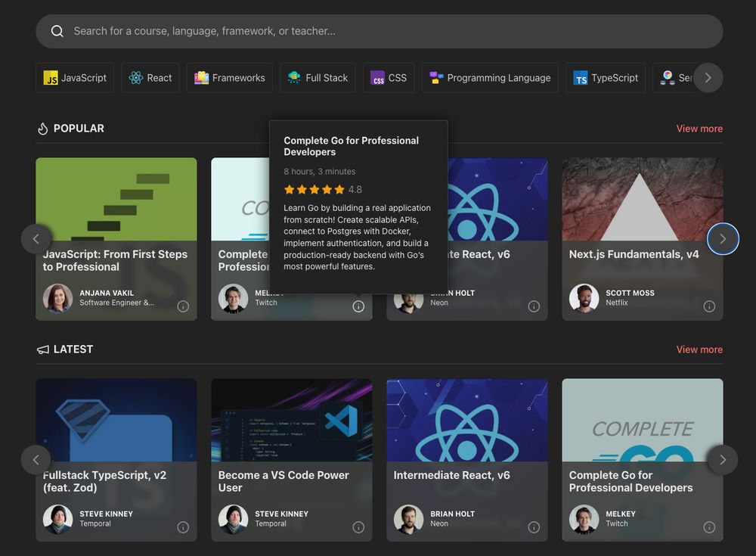Click Anjana Vakil's avatar
The image size is (756, 556).
tap(58, 298)
